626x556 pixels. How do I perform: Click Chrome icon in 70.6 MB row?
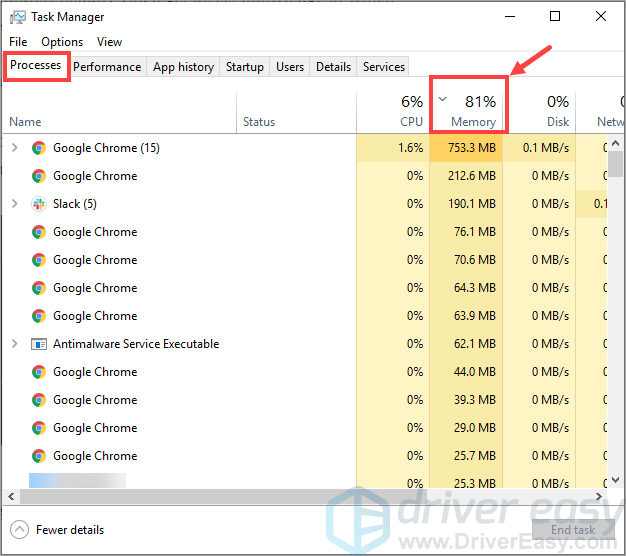[x=39, y=260]
